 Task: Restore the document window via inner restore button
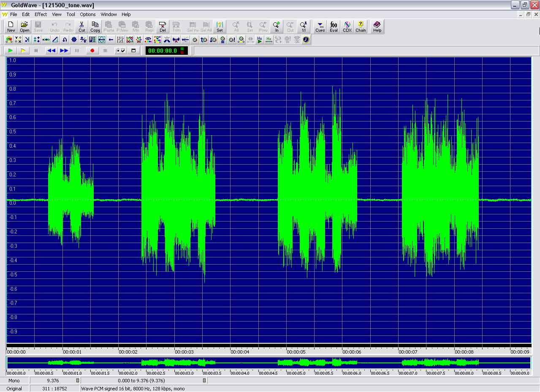click(528, 14)
